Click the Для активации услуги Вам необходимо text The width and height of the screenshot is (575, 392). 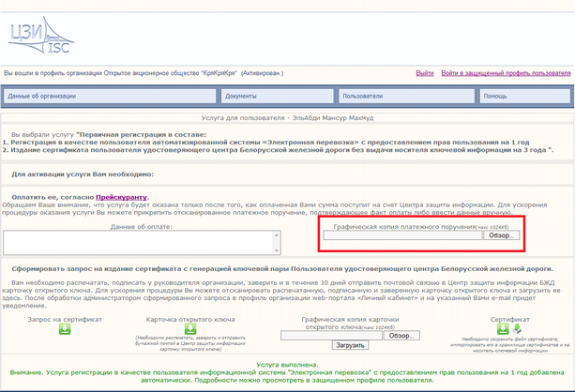[x=83, y=174]
